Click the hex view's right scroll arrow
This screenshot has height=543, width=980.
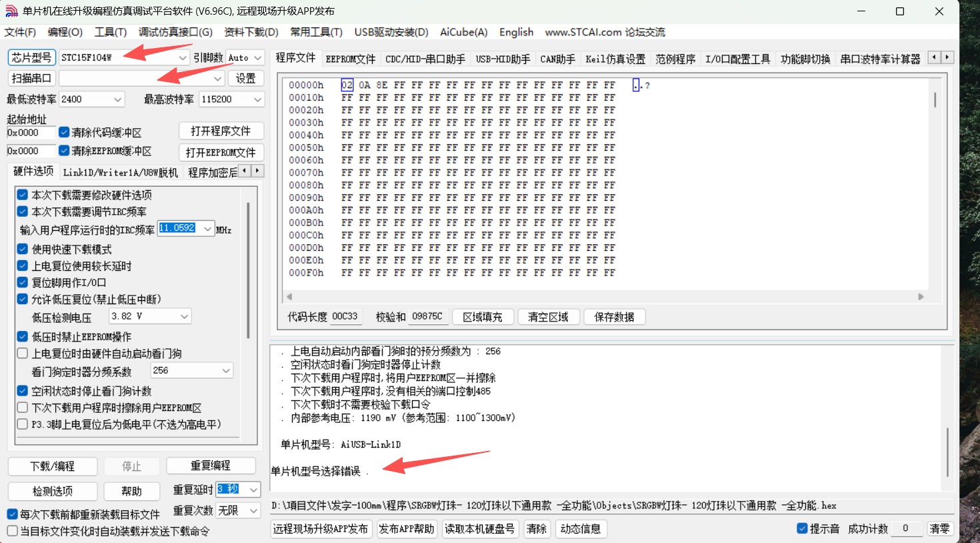921,297
